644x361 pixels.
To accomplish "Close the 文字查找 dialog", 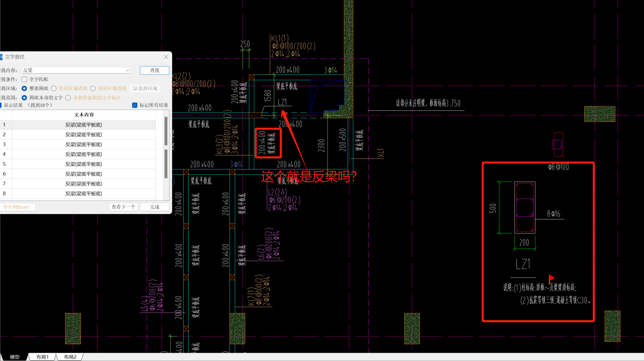I will tap(166, 57).
